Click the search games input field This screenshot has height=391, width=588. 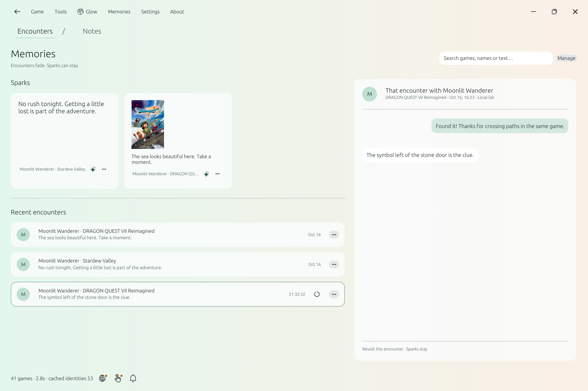[496, 58]
